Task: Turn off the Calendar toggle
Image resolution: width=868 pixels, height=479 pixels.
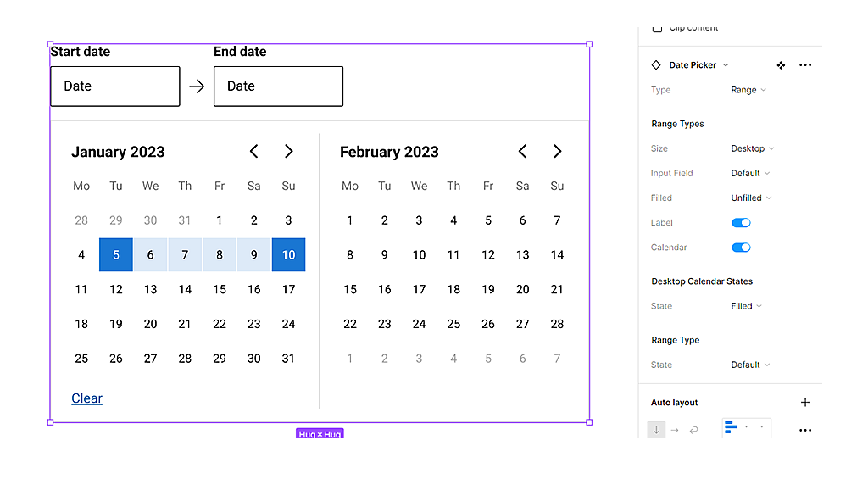Action: click(x=741, y=248)
